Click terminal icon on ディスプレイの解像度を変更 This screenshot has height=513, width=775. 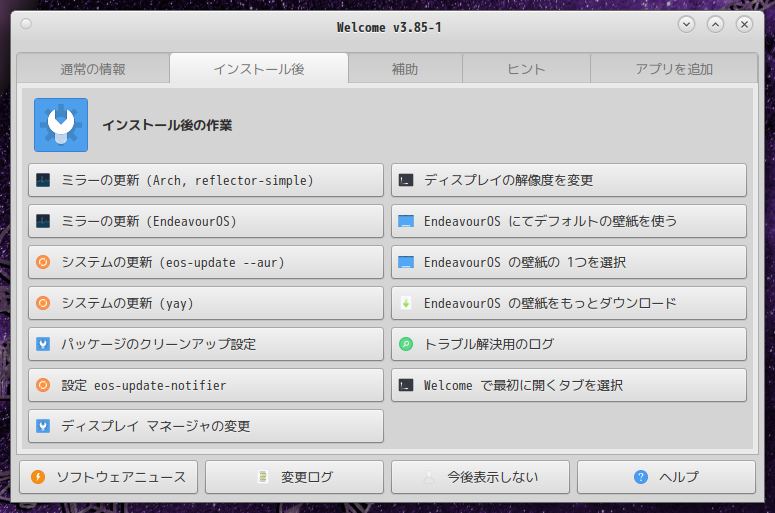point(406,180)
